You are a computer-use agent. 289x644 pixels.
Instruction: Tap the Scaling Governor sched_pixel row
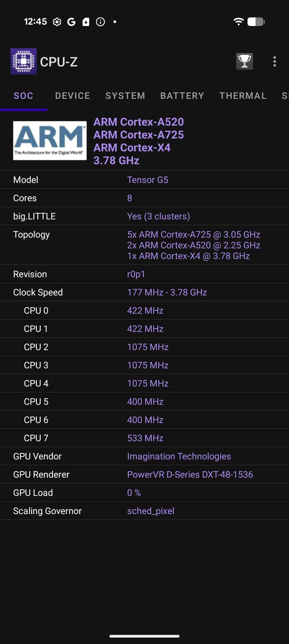tap(144, 511)
